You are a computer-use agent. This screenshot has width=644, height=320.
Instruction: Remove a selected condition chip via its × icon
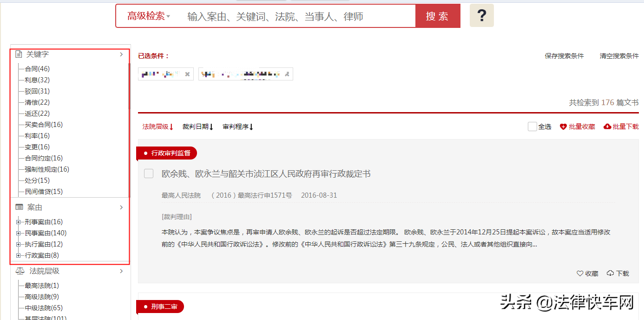[187, 73]
